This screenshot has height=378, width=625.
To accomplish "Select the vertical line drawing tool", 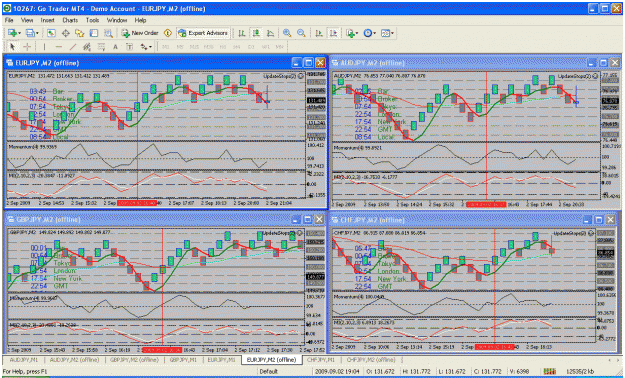I will pyautogui.click(x=44, y=47).
